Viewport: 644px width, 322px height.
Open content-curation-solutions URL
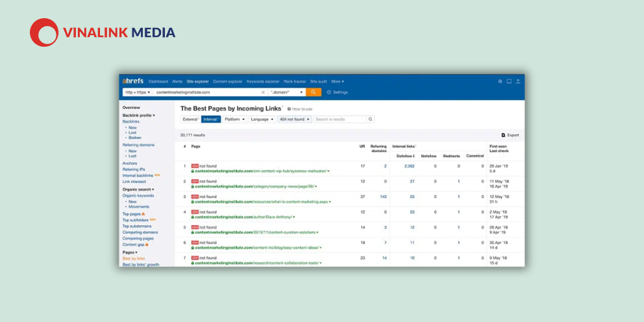coord(256,232)
